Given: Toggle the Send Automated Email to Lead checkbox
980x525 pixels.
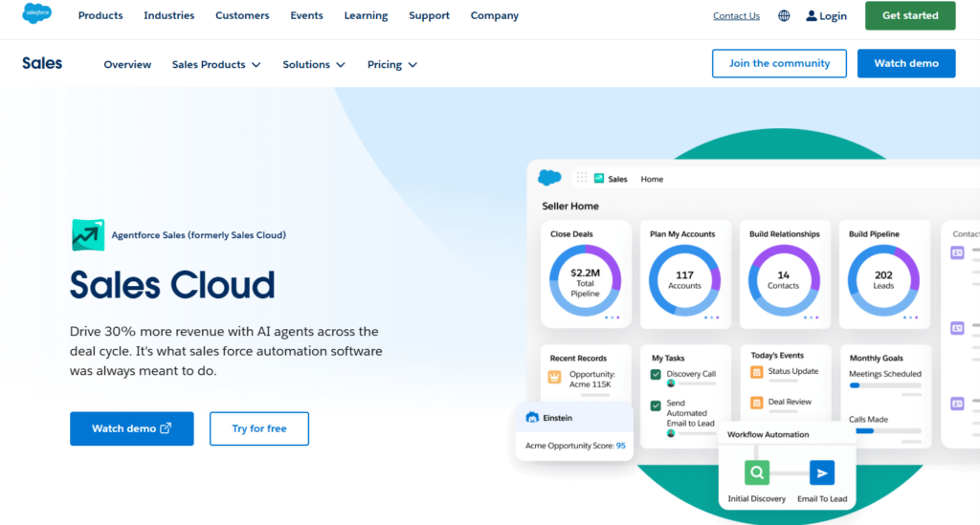Looking at the screenshot, I should tap(656, 405).
